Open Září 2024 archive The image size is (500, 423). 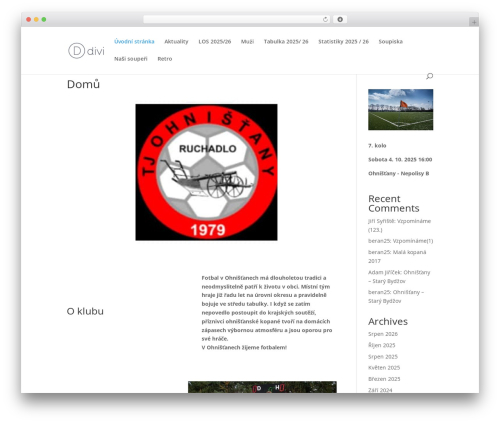pyautogui.click(x=380, y=390)
